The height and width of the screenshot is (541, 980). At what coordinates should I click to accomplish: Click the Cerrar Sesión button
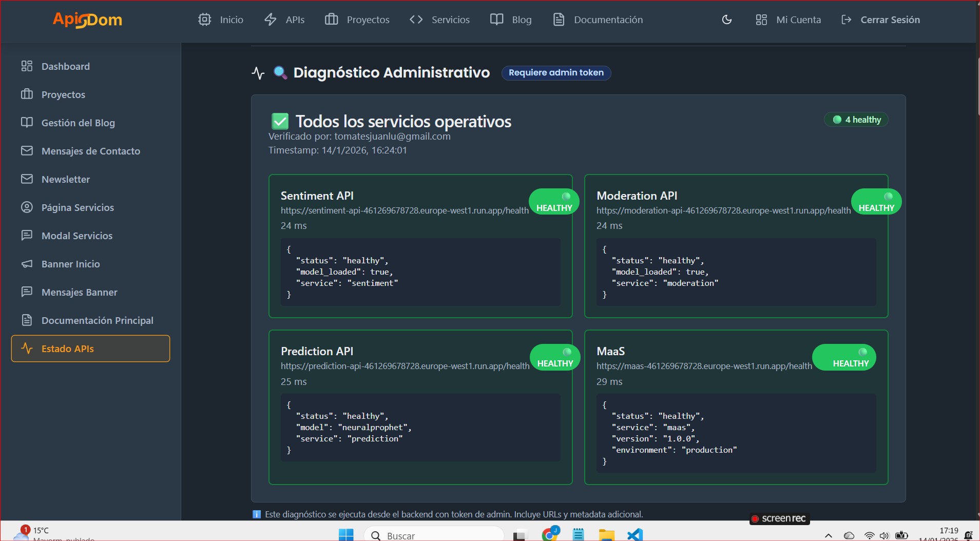880,20
